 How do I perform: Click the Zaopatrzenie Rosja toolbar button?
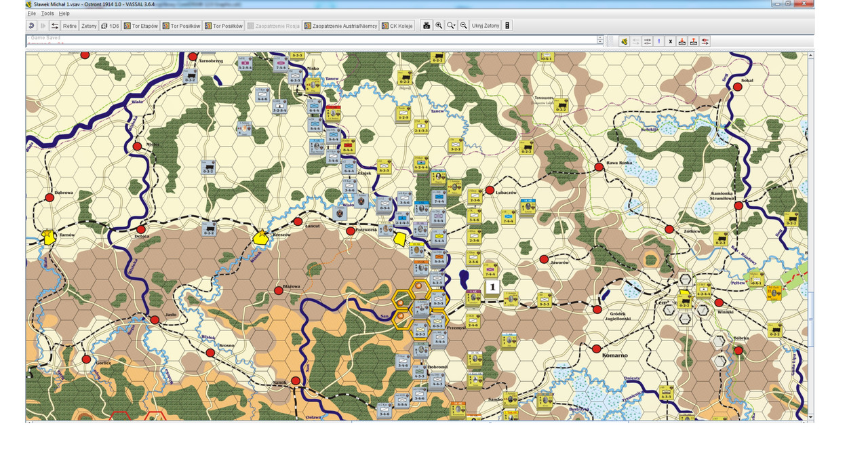click(273, 26)
